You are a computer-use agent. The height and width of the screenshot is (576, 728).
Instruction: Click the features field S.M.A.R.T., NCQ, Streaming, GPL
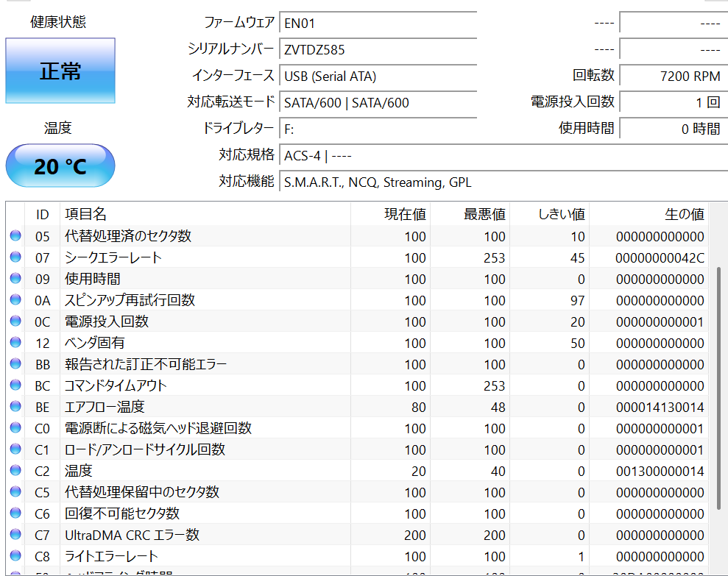pos(503,182)
